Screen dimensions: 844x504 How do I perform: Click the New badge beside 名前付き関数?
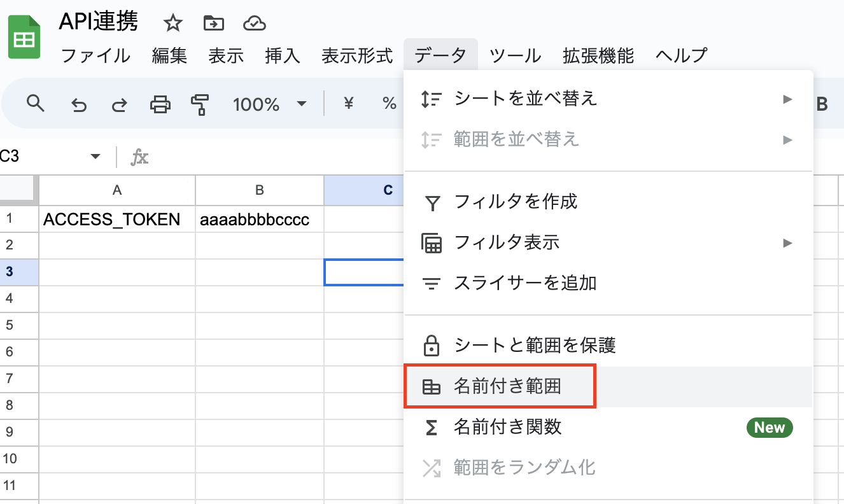click(770, 428)
